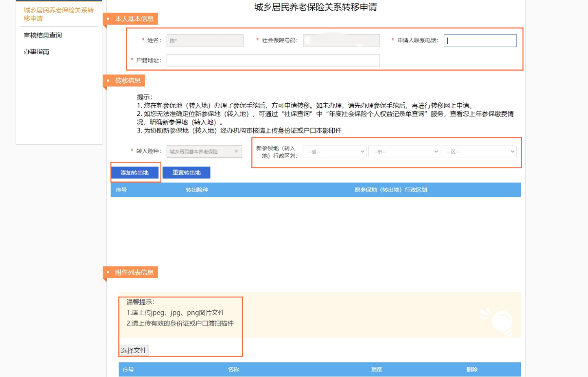588x377 pixels.
Task: Click the 重置转出地 button
Action: 186,172
